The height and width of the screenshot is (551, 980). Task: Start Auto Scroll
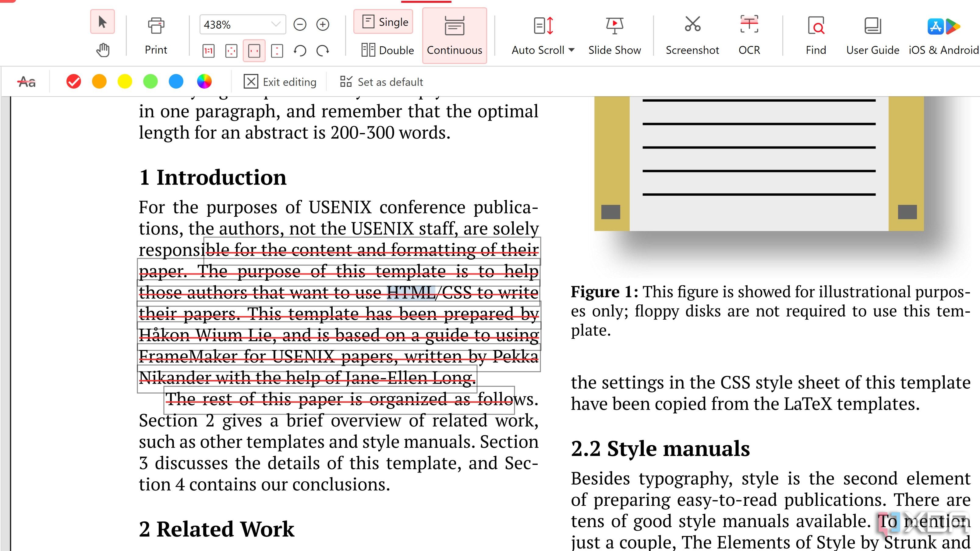pyautogui.click(x=538, y=36)
